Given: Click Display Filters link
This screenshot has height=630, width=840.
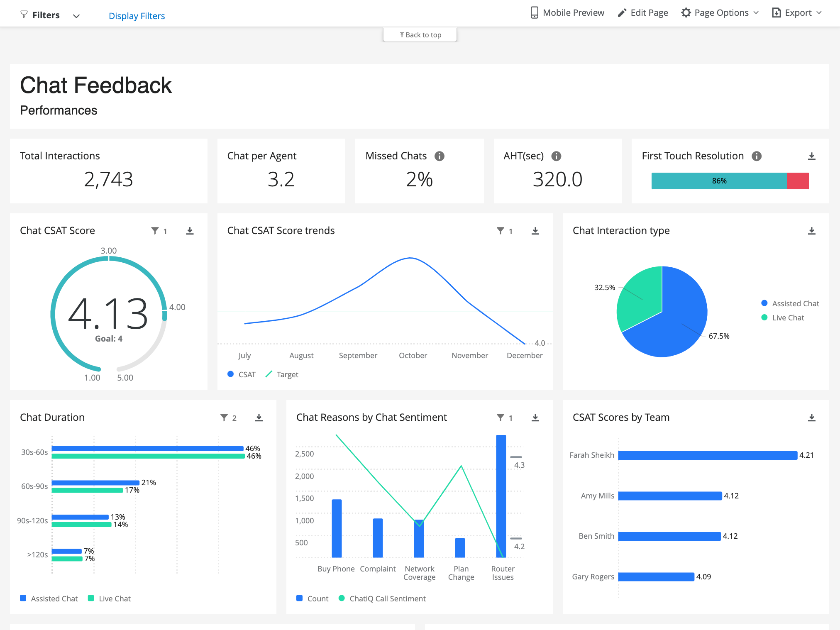Looking at the screenshot, I should pos(137,16).
